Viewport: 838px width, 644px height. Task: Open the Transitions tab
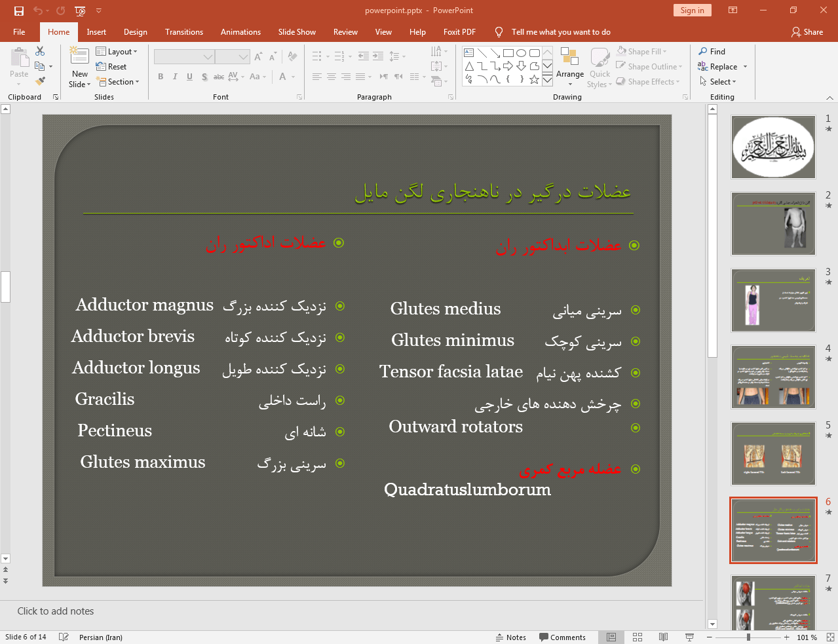click(x=183, y=31)
